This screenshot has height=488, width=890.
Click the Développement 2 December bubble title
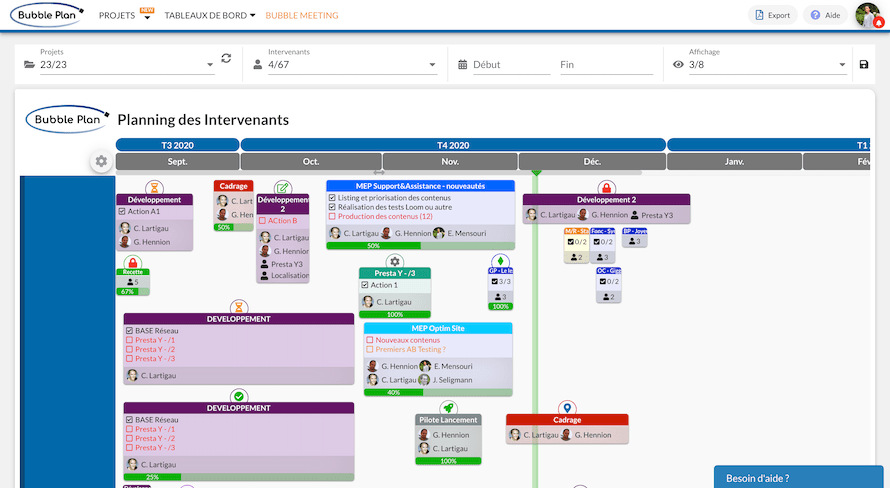click(606, 200)
